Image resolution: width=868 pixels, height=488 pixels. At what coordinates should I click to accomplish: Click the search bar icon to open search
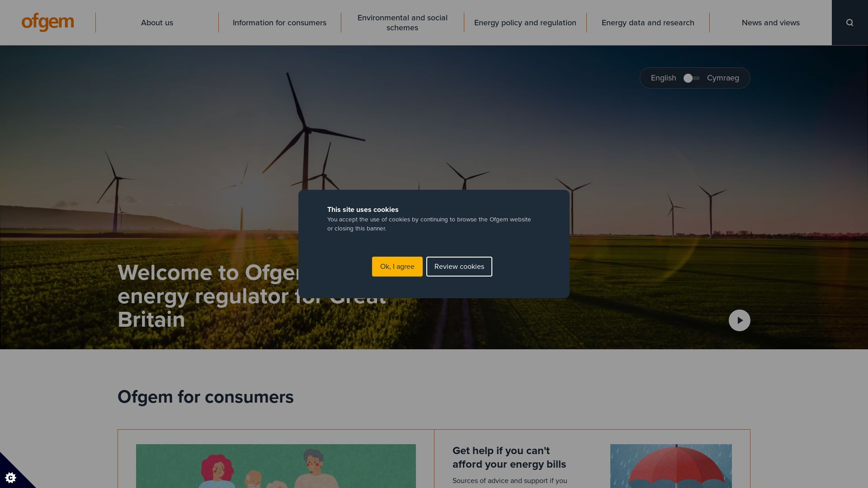(x=849, y=23)
